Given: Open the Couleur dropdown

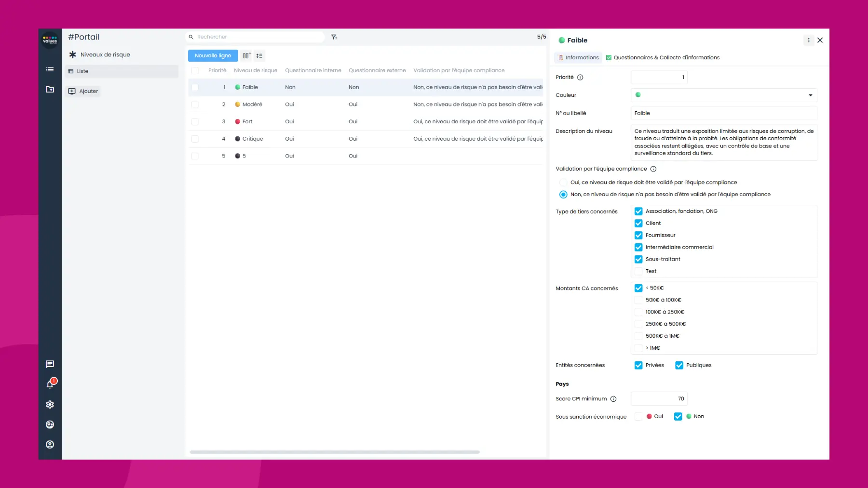Looking at the screenshot, I should pos(810,95).
